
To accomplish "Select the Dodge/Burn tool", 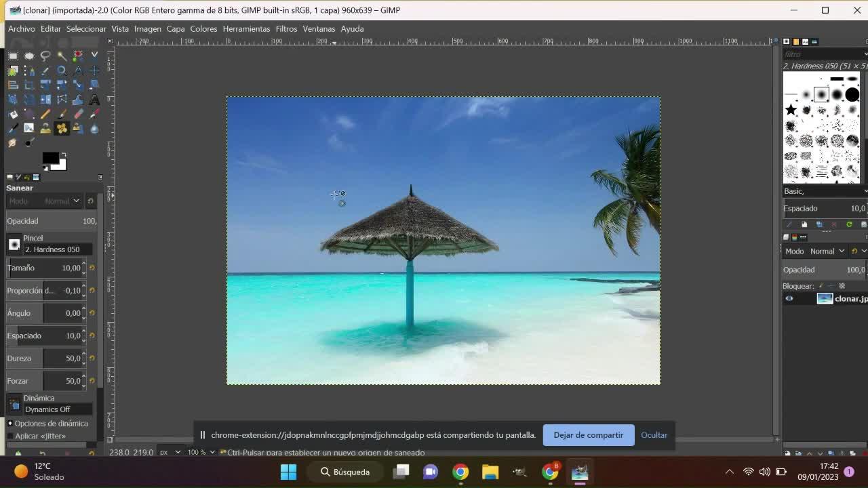I will (x=29, y=143).
